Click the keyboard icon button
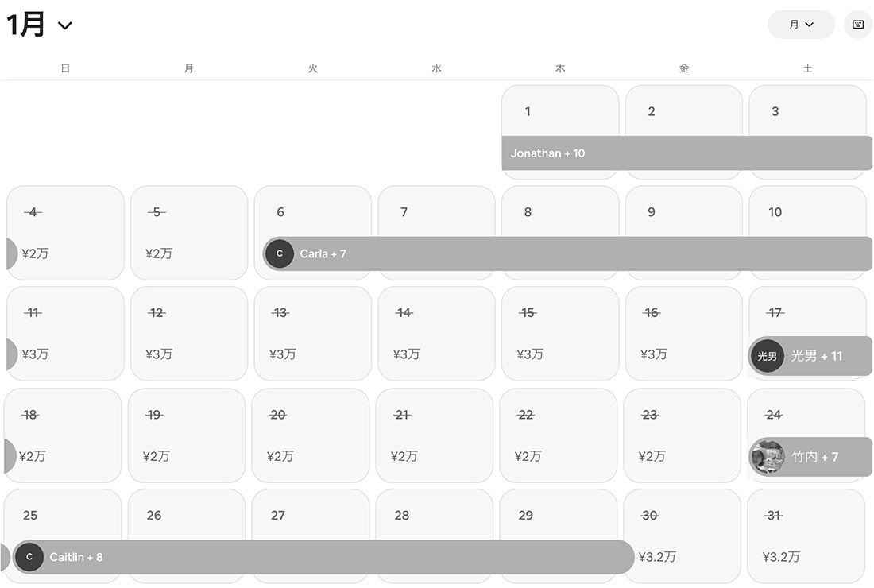This screenshot has width=874, height=588. click(x=857, y=25)
